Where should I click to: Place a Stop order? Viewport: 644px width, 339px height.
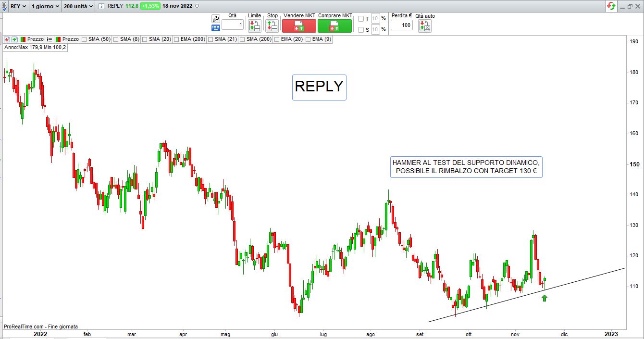click(272, 25)
